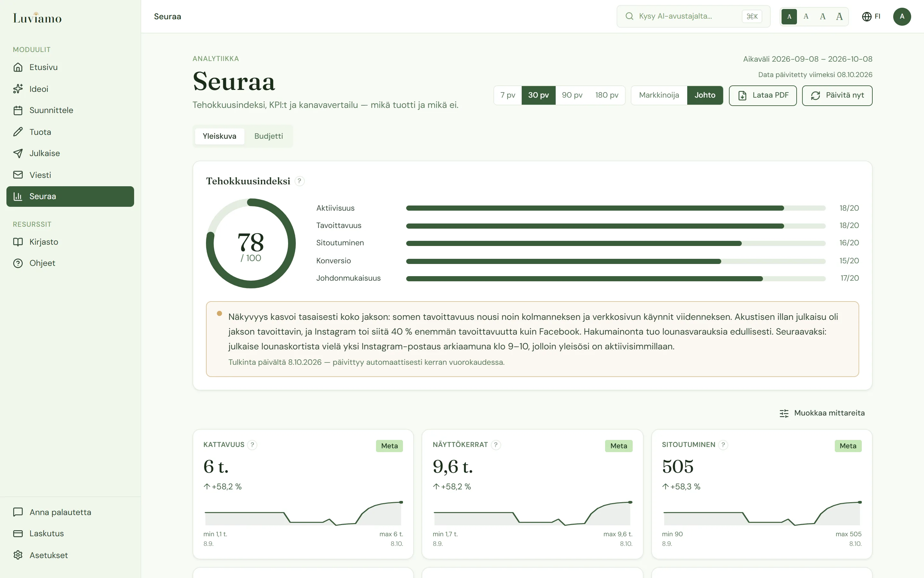The width and height of the screenshot is (924, 578).
Task: Click the Tuota pencil icon
Action: (18, 132)
